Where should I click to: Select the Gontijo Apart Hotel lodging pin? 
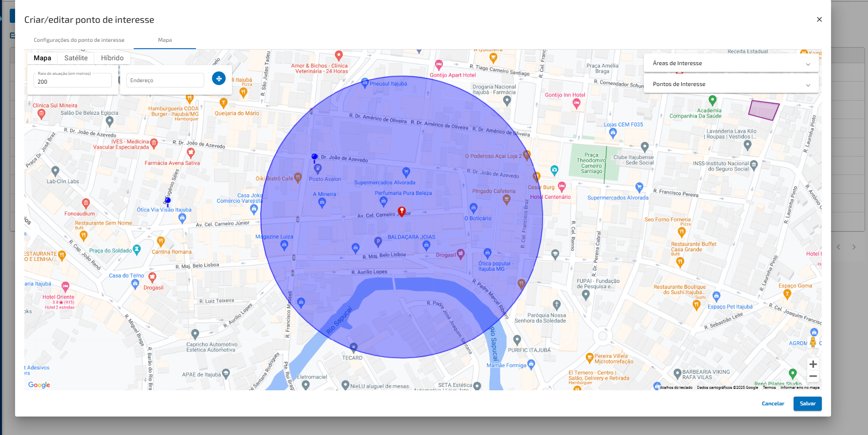[439, 65]
